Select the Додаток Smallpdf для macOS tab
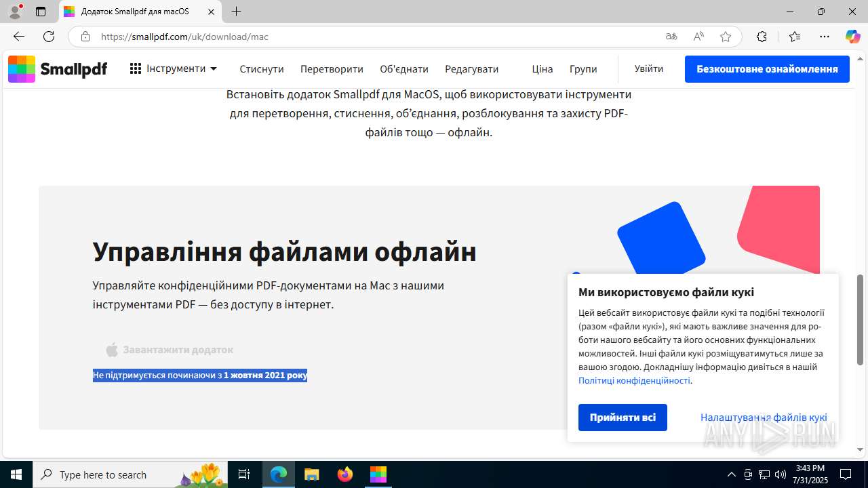 pyautogui.click(x=140, y=12)
